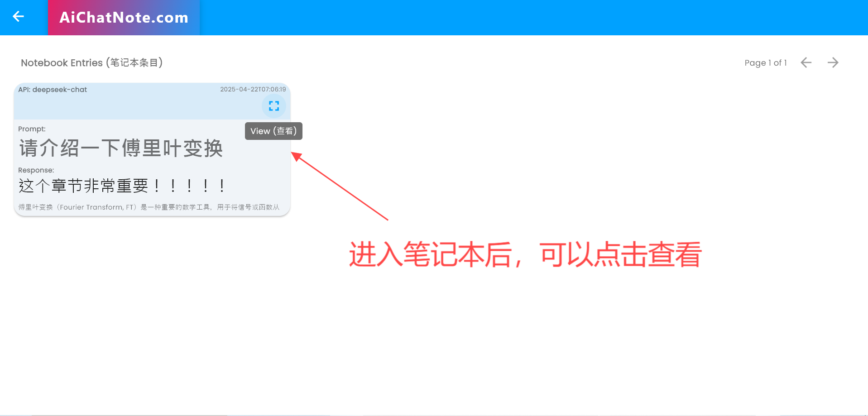Expand the notebook entry fullscreen icon

point(273,105)
